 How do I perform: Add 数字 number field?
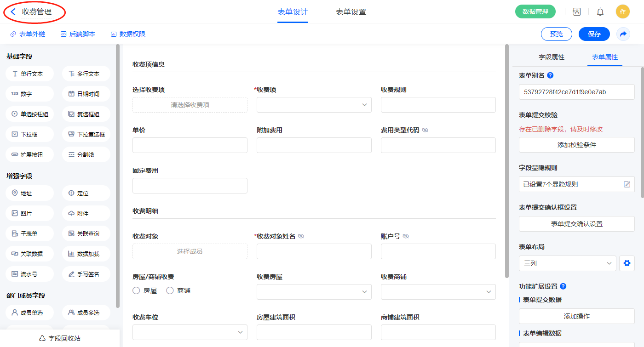point(29,94)
